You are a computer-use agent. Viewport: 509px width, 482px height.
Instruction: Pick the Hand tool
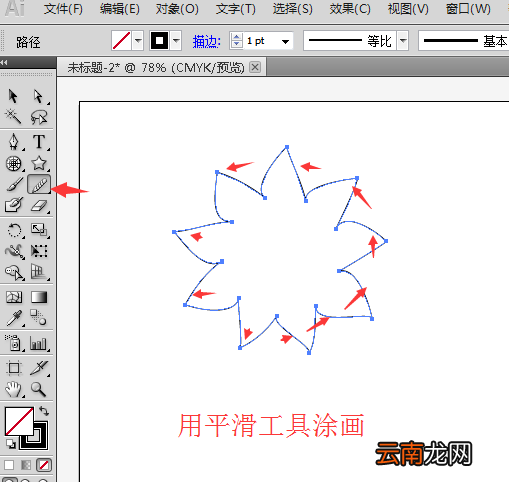coord(13,389)
